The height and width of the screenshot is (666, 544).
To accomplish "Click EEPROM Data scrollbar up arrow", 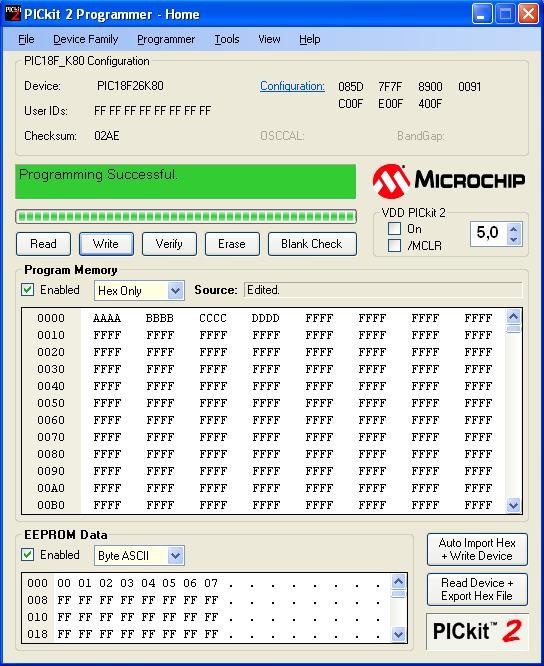I will point(398,581).
